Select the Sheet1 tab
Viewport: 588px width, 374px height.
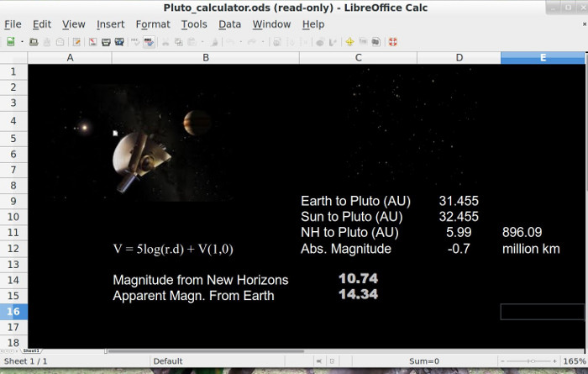tap(32, 349)
